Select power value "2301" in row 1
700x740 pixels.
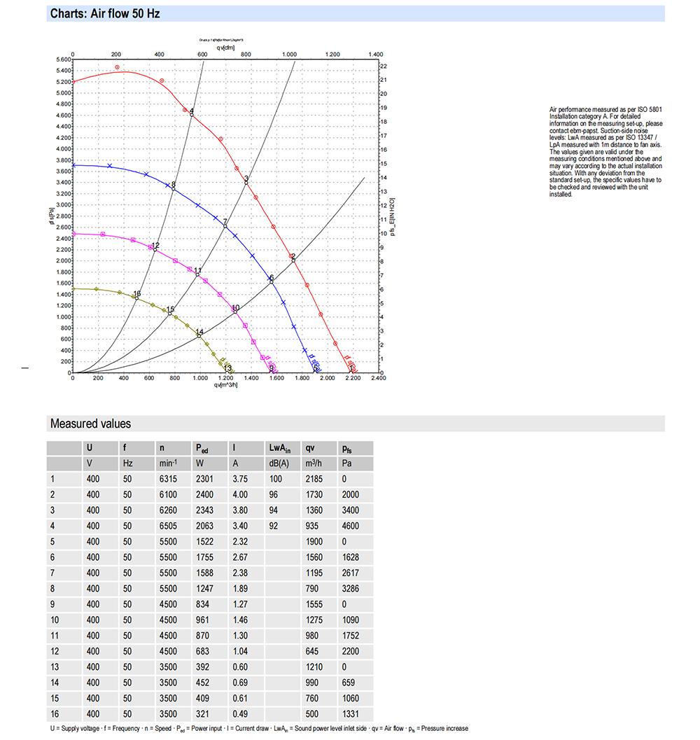pyautogui.click(x=205, y=479)
